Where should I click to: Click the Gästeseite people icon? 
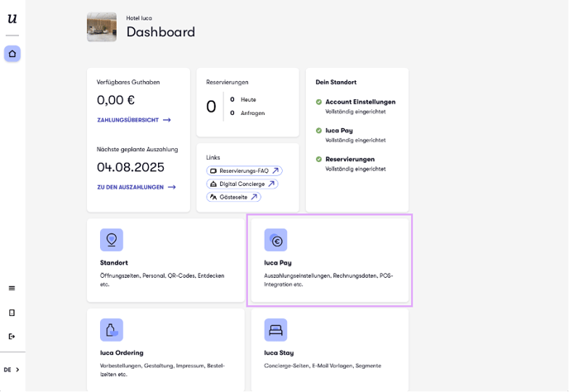pyautogui.click(x=213, y=197)
